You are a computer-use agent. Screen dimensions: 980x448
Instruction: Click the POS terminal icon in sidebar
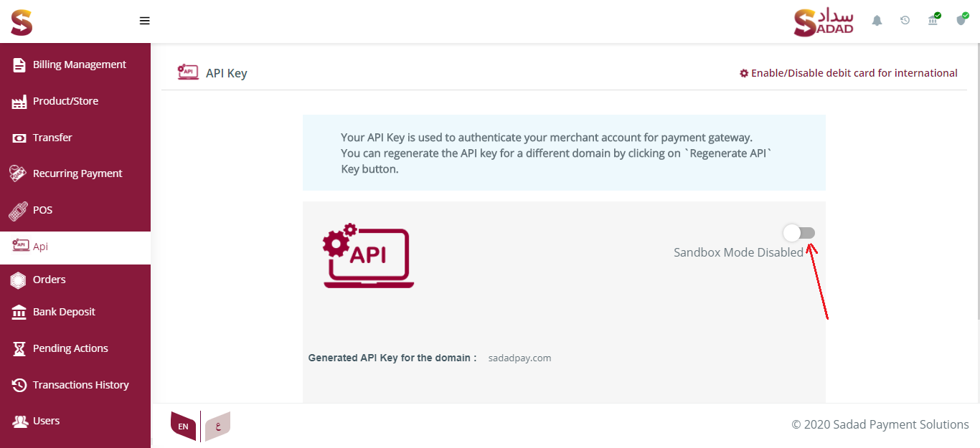click(19, 211)
